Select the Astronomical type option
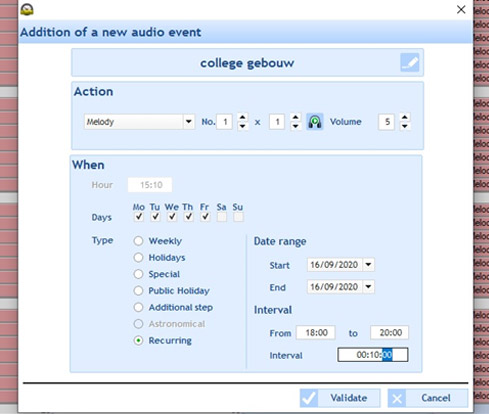The image size is (489, 414). click(138, 324)
